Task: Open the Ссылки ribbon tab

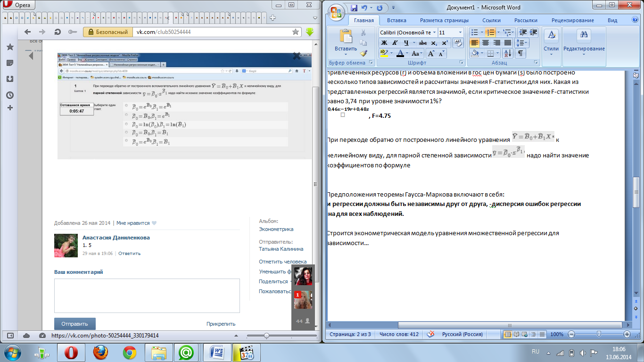Action: [x=492, y=20]
